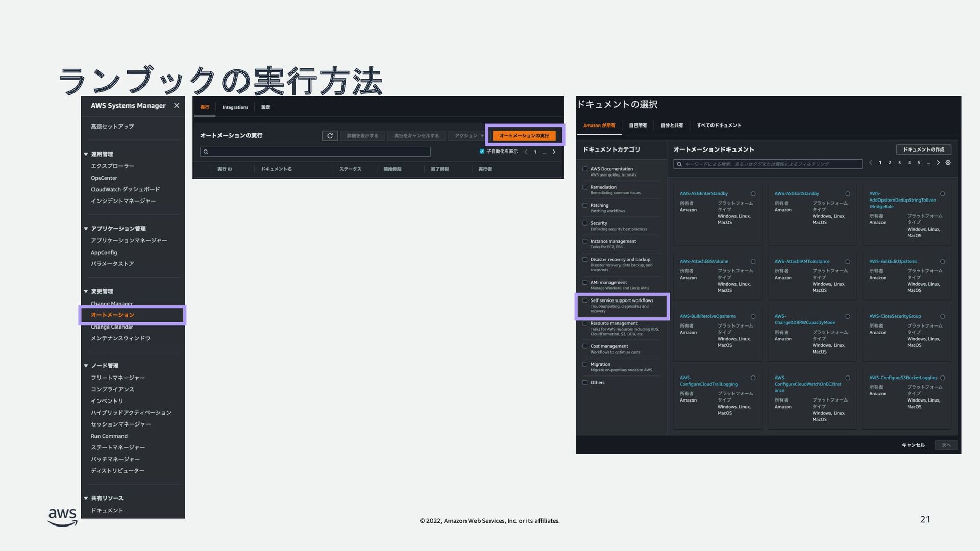
Task: Open OpsCenter in the sidebar
Action: 104,178
